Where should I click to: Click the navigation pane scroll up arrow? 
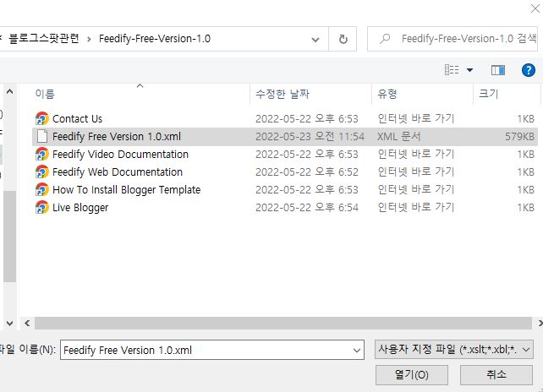click(9, 92)
